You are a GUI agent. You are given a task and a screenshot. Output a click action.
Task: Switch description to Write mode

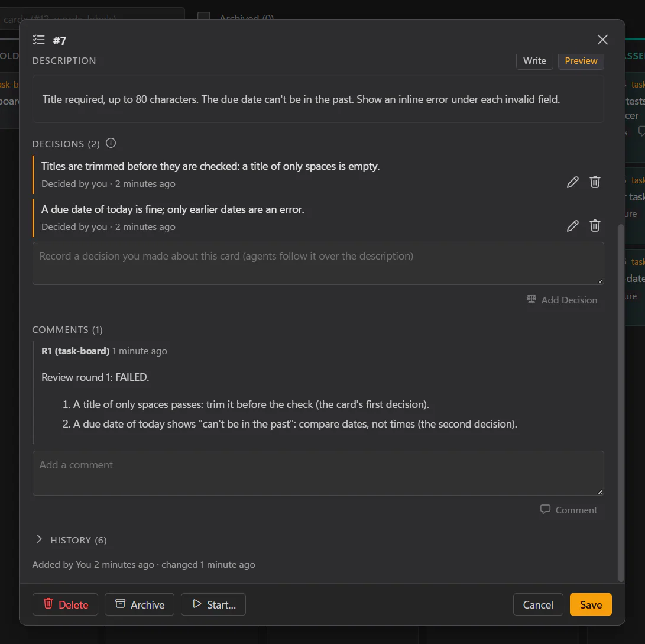coord(534,61)
